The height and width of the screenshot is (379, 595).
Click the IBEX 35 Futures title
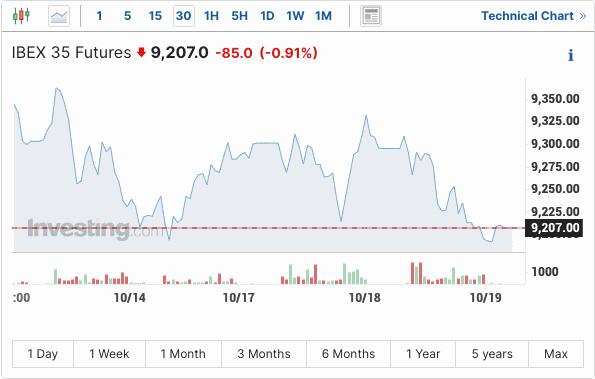[71, 52]
